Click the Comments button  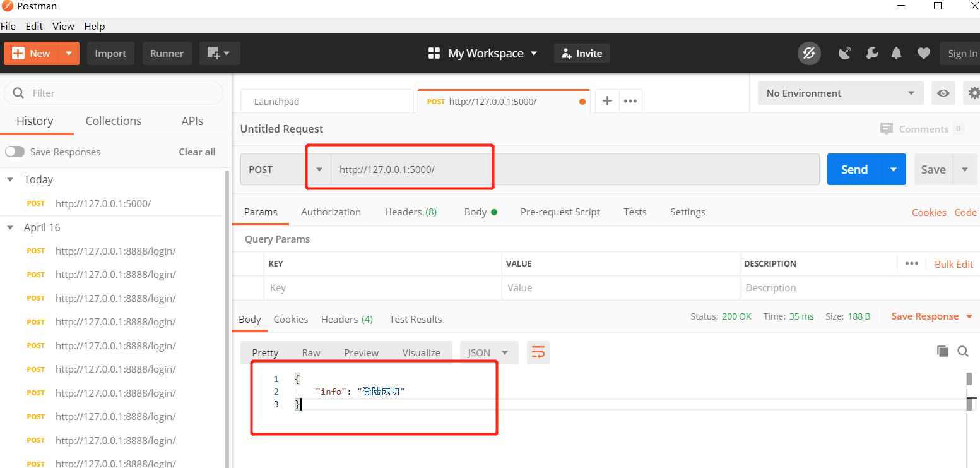coord(922,129)
